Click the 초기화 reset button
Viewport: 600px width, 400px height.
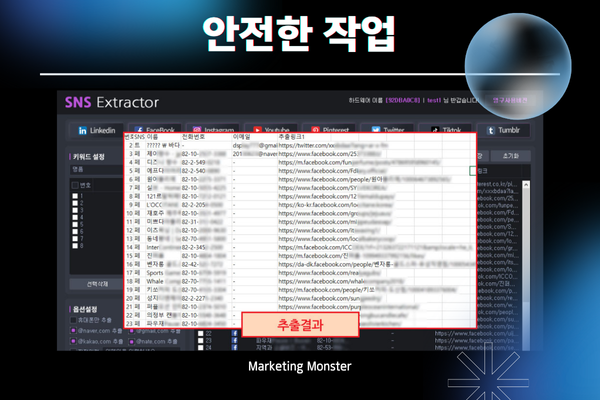510,156
